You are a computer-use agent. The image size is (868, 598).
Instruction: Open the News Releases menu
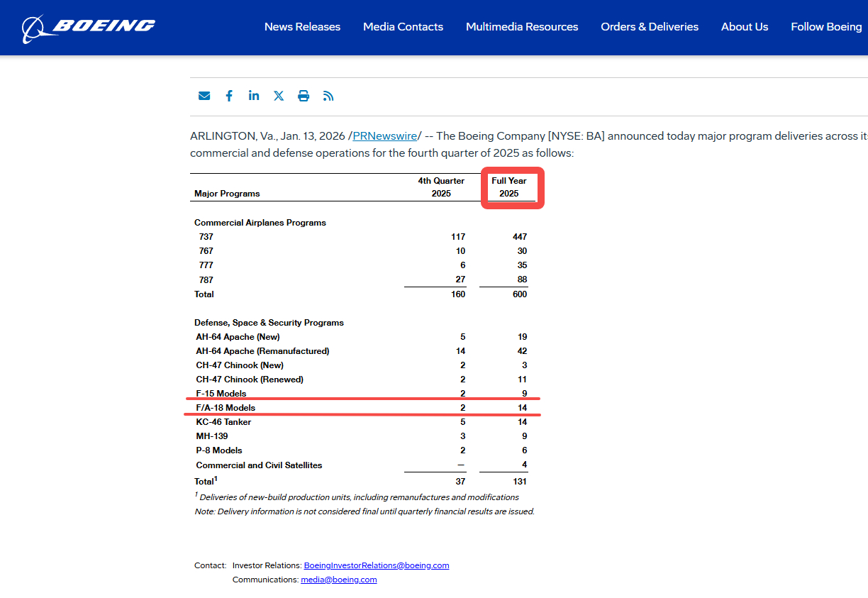[x=302, y=27]
